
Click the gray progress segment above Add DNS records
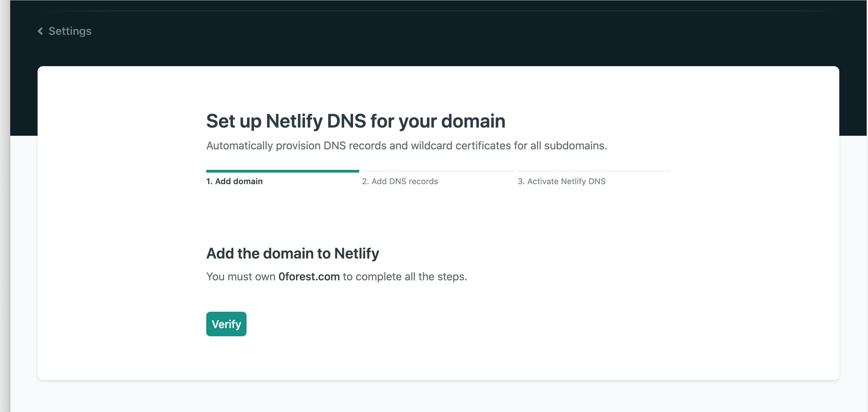click(438, 171)
